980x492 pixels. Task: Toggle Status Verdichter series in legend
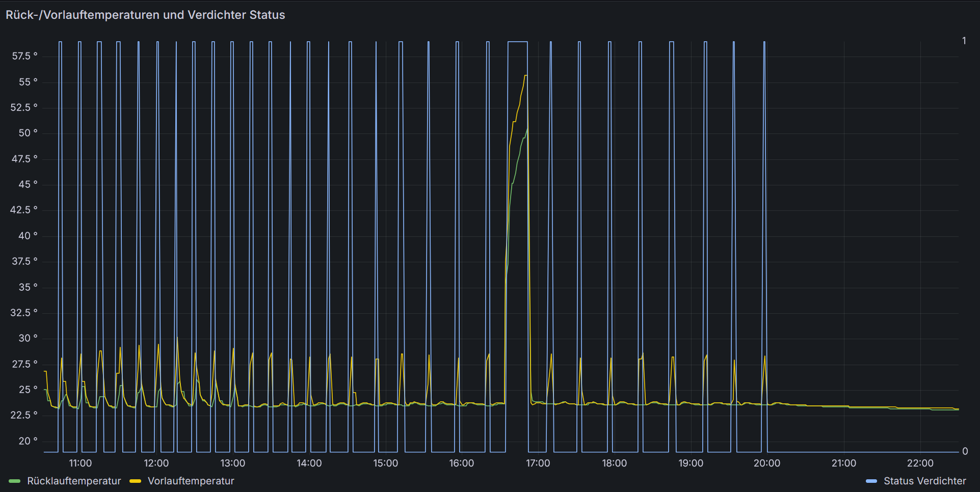pyautogui.click(x=925, y=481)
